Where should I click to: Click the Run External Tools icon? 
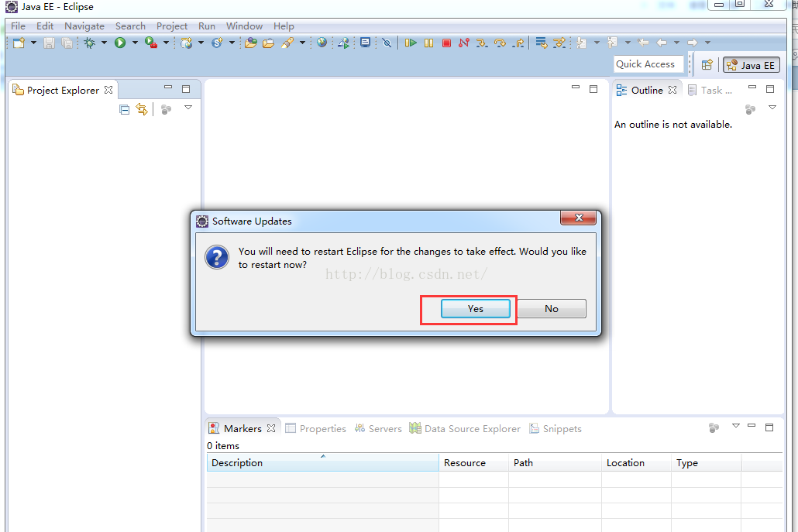(150, 43)
